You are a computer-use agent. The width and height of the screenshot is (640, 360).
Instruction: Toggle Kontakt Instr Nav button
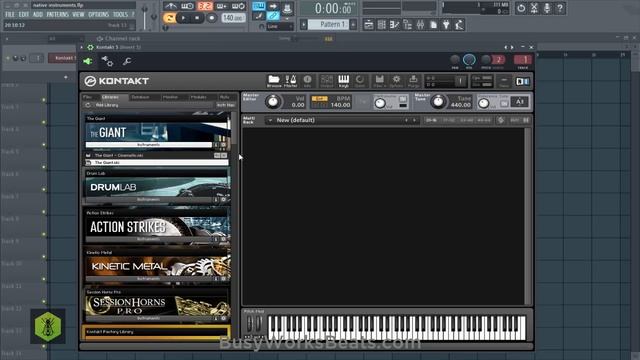[x=226, y=105]
